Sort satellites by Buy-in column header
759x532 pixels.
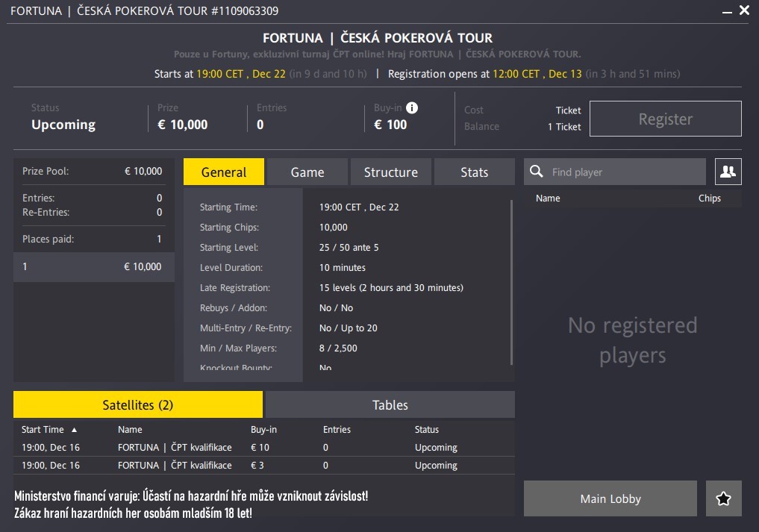click(263, 429)
